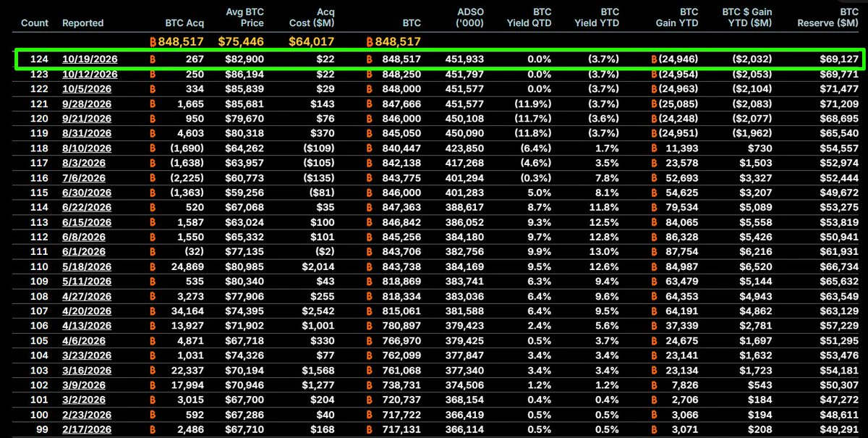Open the 10/12/2026 reported date link
This screenshot has width=868, height=438.
pos(89,74)
